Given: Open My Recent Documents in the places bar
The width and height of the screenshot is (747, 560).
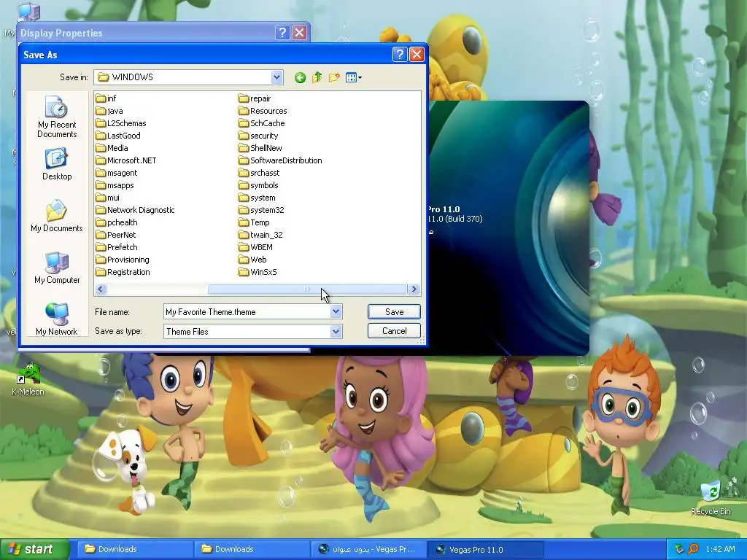Looking at the screenshot, I should tap(57, 117).
